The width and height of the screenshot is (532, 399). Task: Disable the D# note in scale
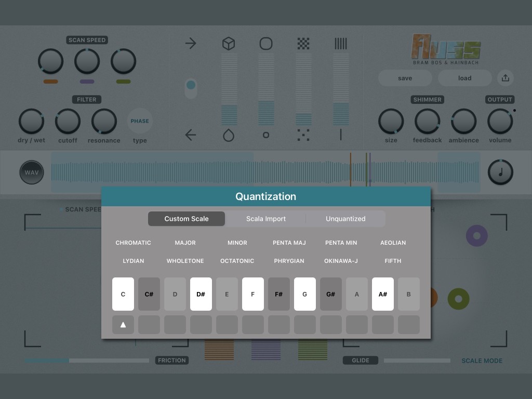tap(201, 294)
